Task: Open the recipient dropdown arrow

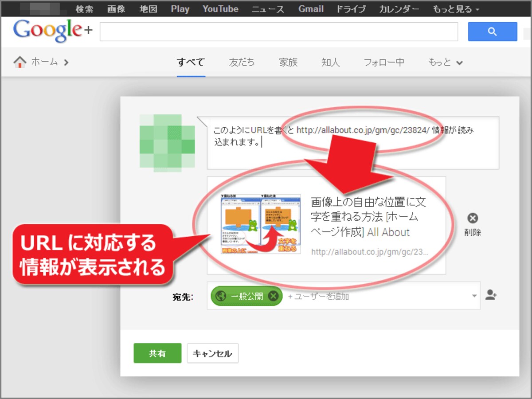Action: (x=474, y=296)
